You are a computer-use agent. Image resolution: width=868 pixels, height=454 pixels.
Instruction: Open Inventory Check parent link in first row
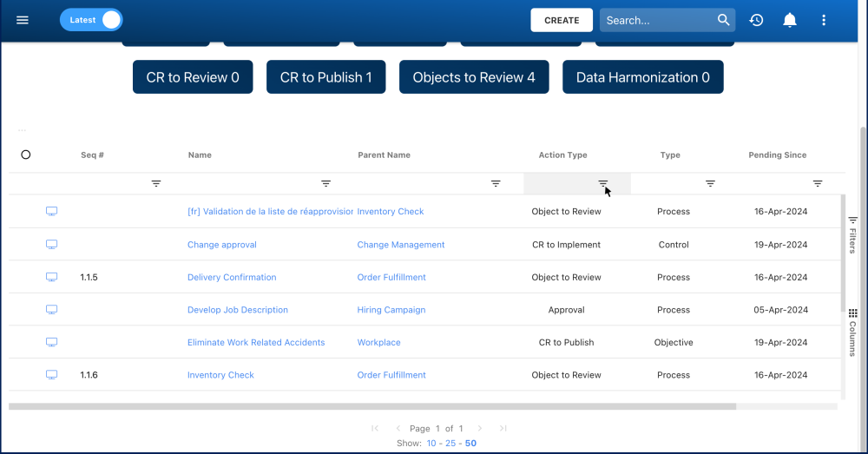(x=391, y=212)
